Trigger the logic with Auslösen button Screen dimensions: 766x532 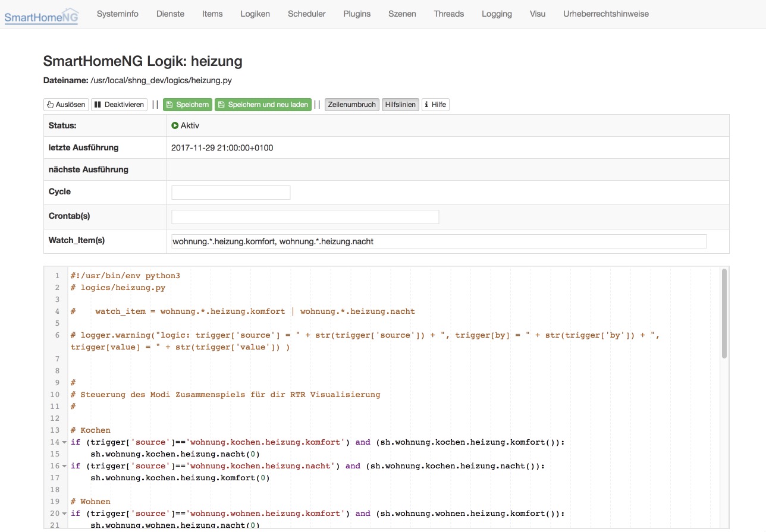(x=66, y=105)
